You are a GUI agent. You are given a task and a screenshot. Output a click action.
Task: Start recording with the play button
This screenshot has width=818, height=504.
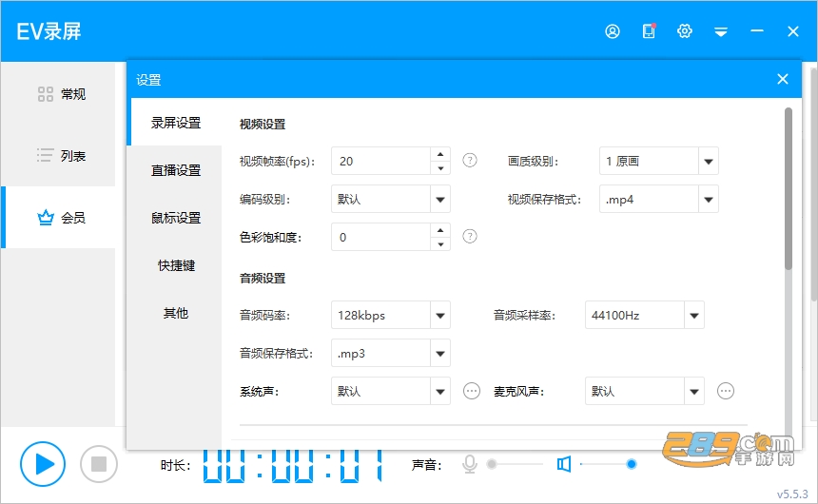click(x=43, y=464)
